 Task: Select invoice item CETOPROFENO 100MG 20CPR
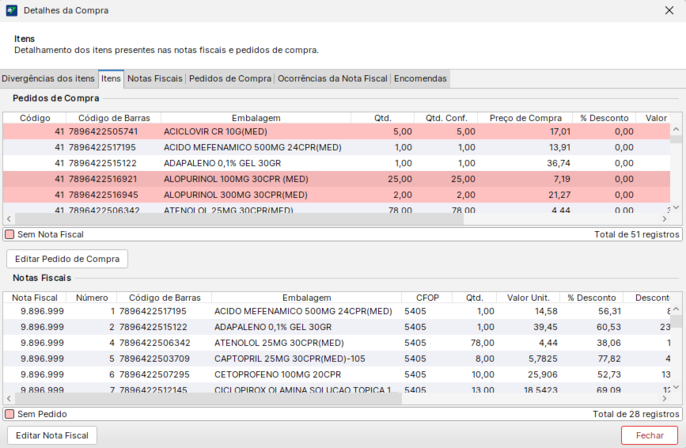336,374
